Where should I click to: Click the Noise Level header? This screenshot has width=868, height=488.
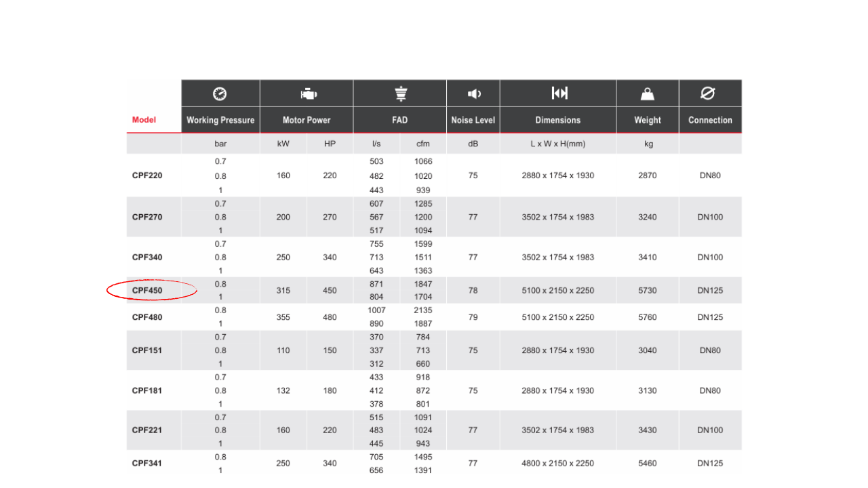point(473,120)
